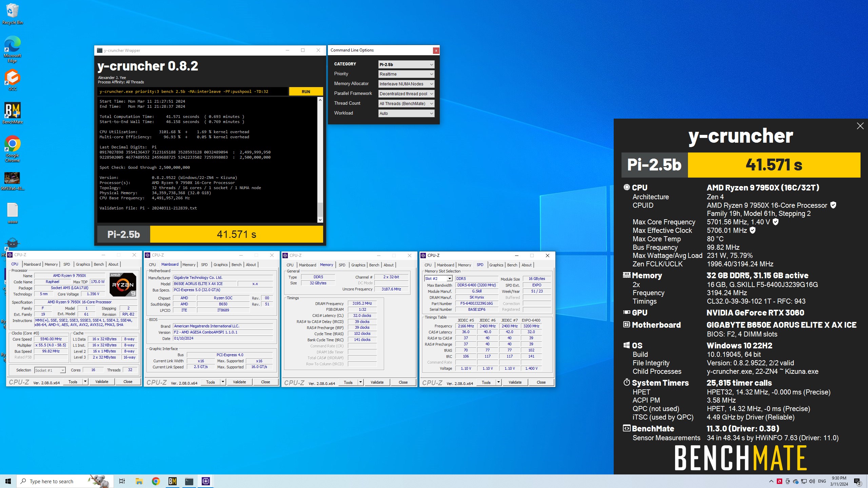Open the notification center icon
Image resolution: width=868 pixels, height=488 pixels.
coord(857,481)
